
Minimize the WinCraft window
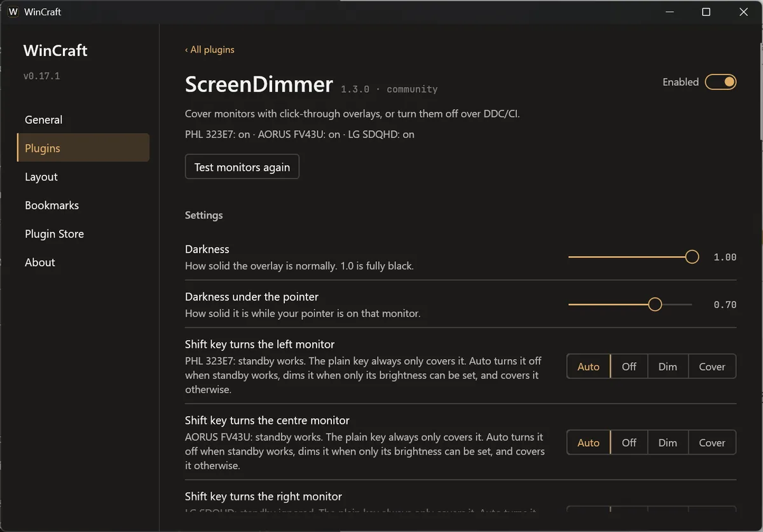click(x=669, y=12)
